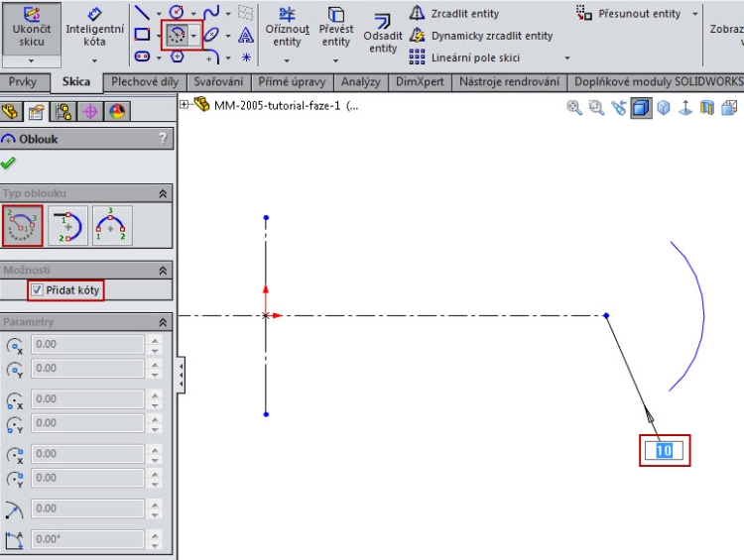744x560 pixels.
Task: Collapse Parametry section
Action: tap(163, 322)
